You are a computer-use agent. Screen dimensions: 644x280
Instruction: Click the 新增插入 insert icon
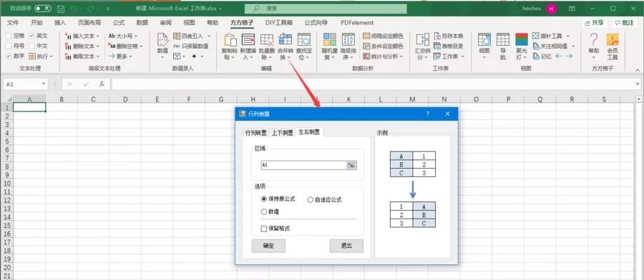248,40
